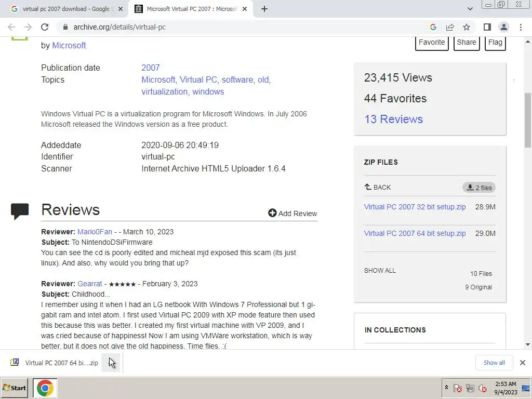Expand the tab search chevron

[470, 9]
